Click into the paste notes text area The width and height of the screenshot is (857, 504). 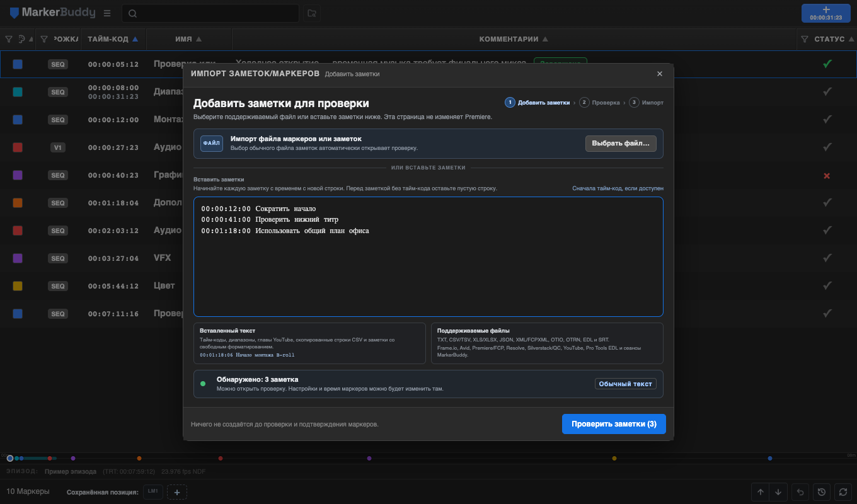[428, 256]
